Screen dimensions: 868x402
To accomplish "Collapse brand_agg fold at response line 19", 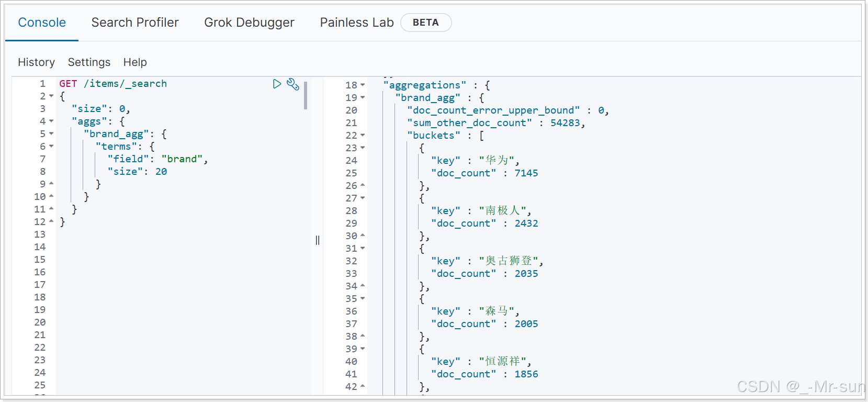I will 363,98.
